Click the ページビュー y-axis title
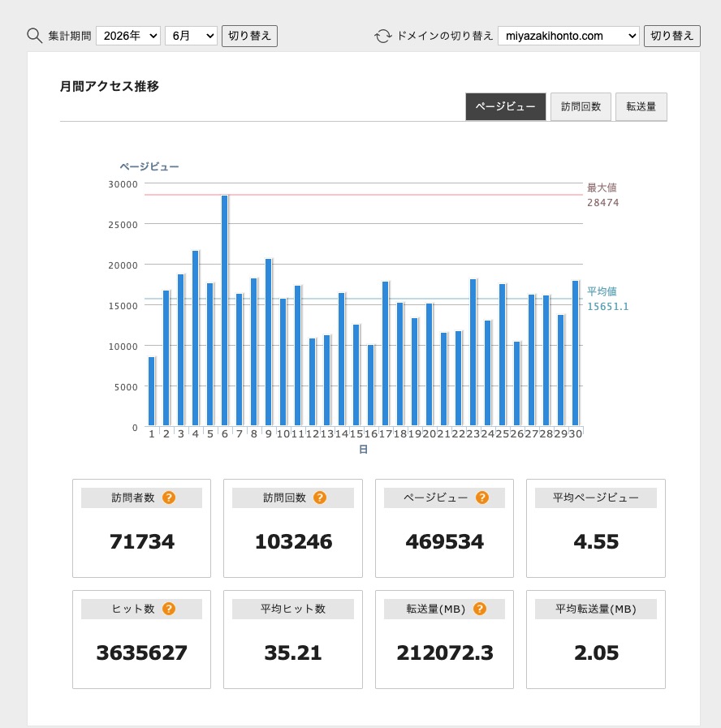The width and height of the screenshot is (721, 728). (x=149, y=166)
